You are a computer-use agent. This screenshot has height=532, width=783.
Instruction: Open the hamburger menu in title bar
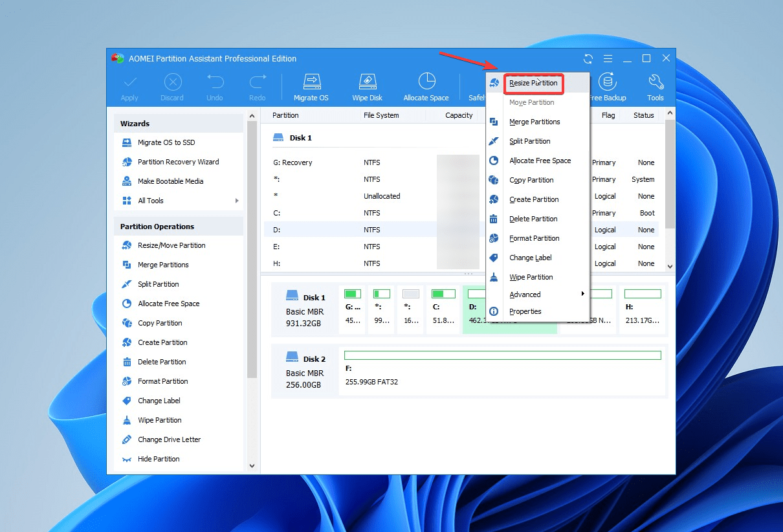pos(608,58)
